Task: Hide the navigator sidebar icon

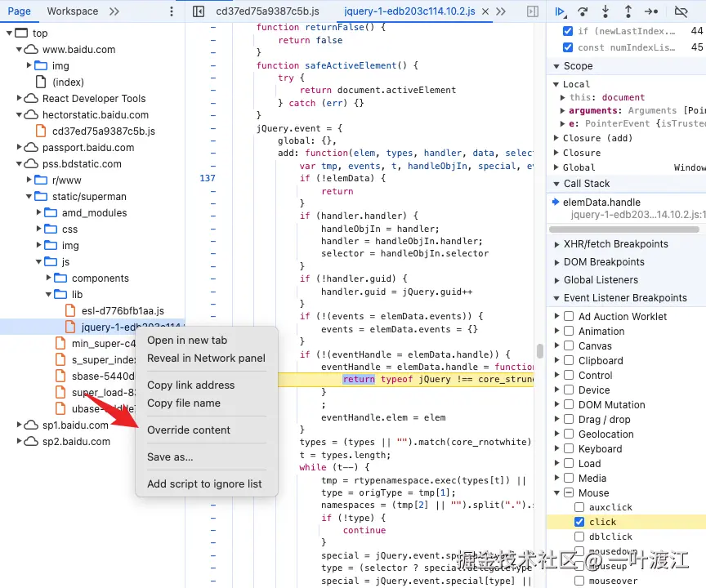Action: 199,11
